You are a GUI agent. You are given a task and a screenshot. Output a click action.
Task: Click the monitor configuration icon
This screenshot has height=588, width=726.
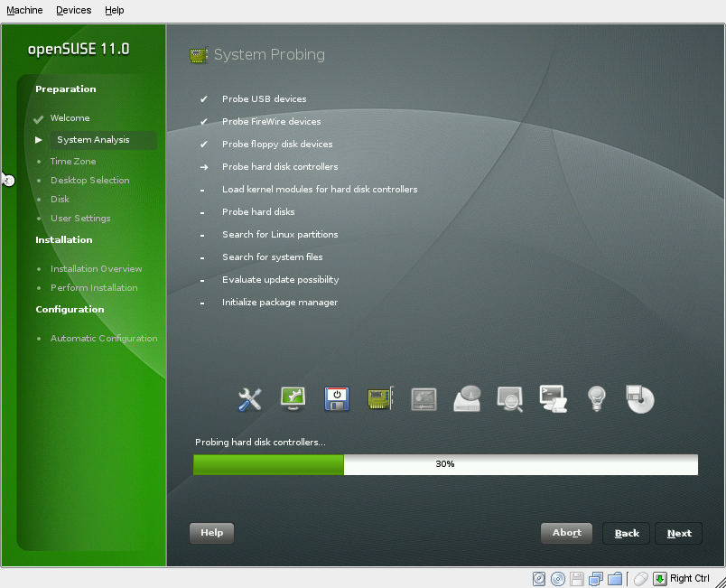pyautogui.click(x=293, y=398)
